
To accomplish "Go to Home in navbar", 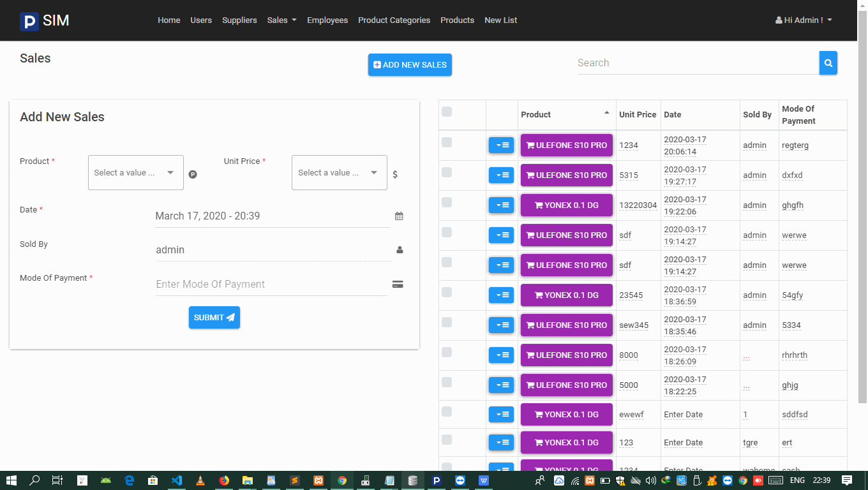I will pyautogui.click(x=169, y=20).
